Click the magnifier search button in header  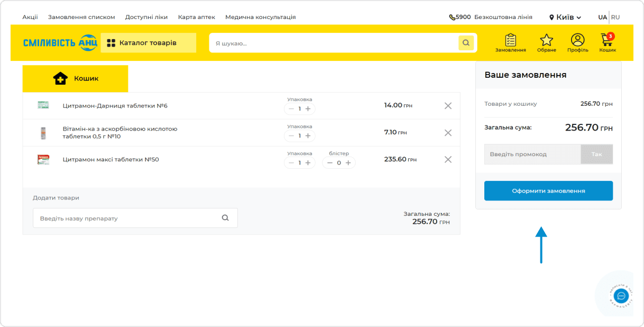(466, 43)
